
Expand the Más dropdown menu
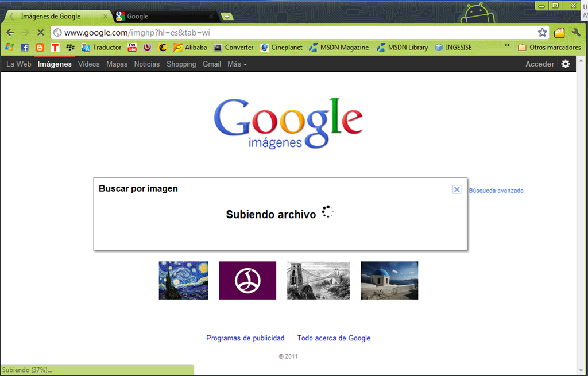237,64
